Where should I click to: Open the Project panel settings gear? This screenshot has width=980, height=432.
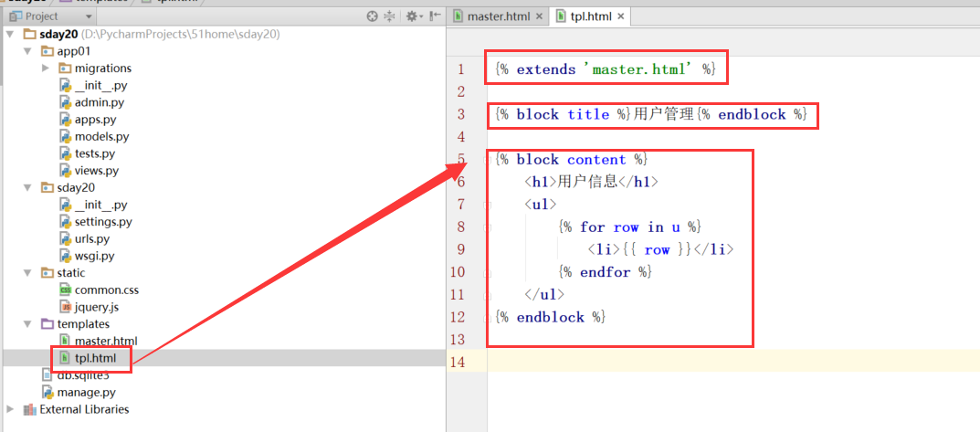pyautogui.click(x=411, y=16)
